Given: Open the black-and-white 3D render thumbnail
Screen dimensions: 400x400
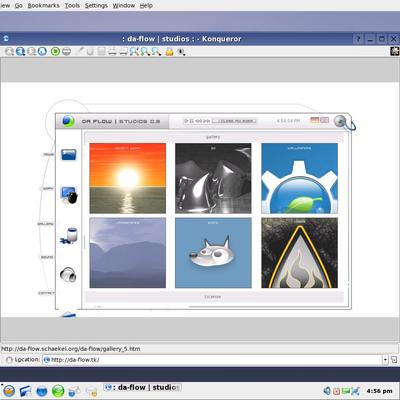Looking at the screenshot, I should point(213,178).
